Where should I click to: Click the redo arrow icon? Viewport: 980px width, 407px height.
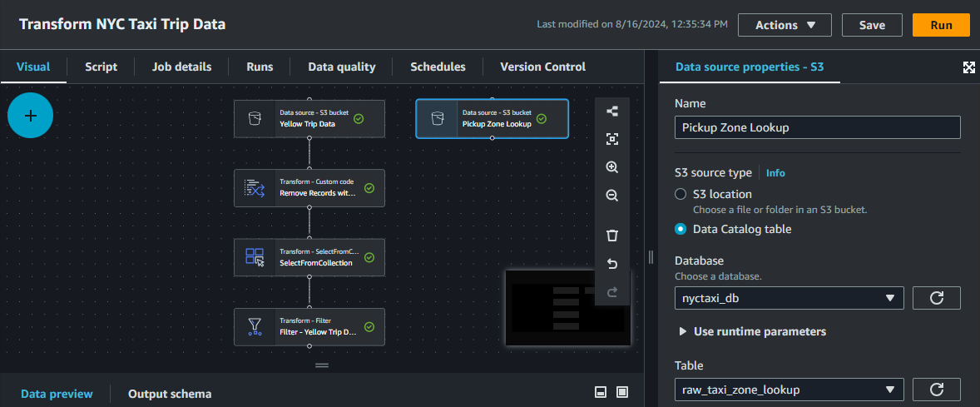(612, 291)
